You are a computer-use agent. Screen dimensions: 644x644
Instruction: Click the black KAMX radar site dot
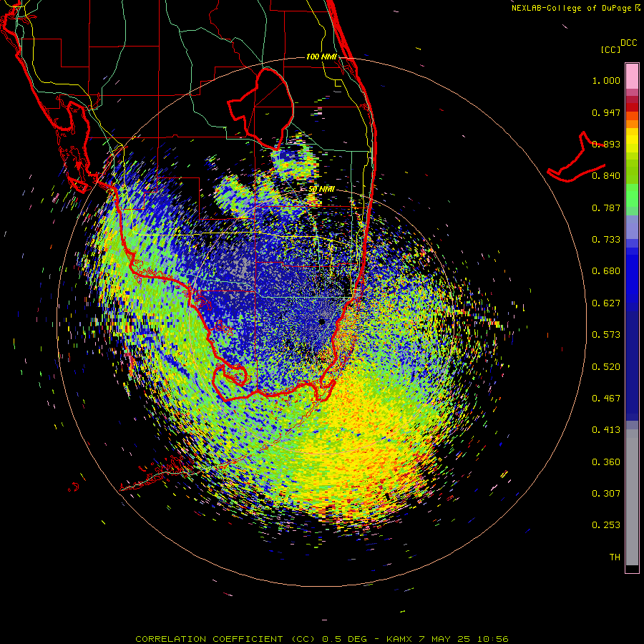pyautogui.click(x=321, y=321)
